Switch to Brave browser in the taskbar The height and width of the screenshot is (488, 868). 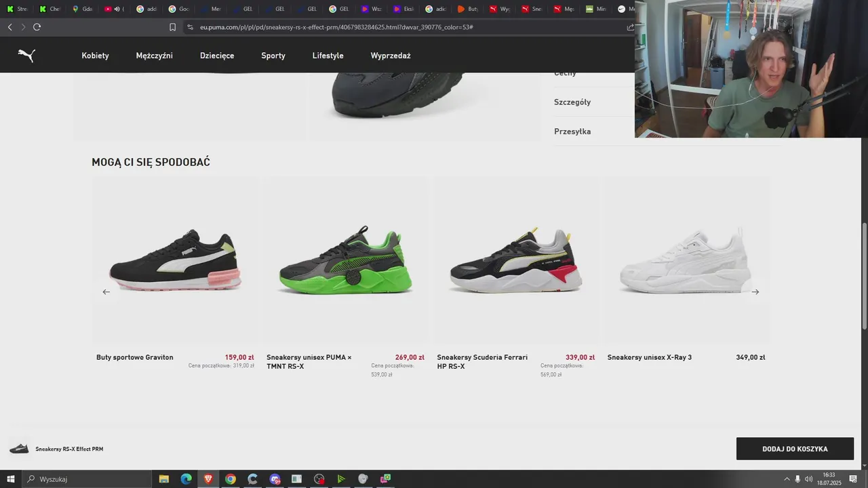(x=208, y=479)
